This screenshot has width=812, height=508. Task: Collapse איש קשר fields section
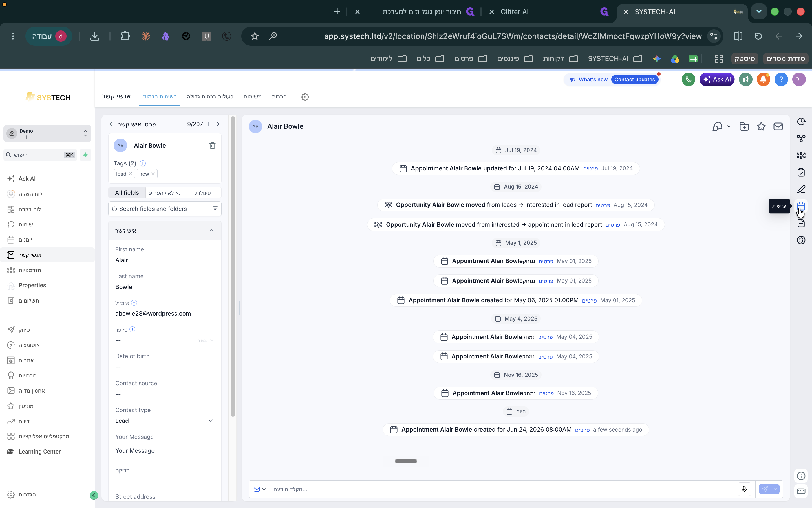[x=211, y=231]
